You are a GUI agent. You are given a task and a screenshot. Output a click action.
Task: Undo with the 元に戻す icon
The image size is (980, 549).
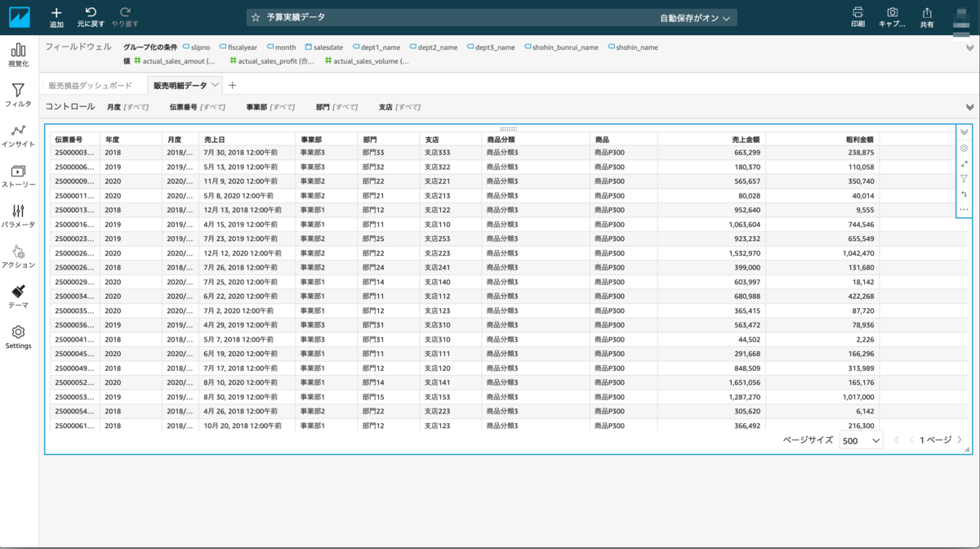91,12
